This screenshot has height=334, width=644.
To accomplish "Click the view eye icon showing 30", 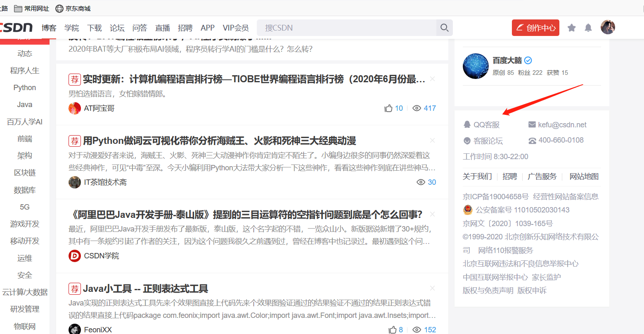I will (421, 182).
